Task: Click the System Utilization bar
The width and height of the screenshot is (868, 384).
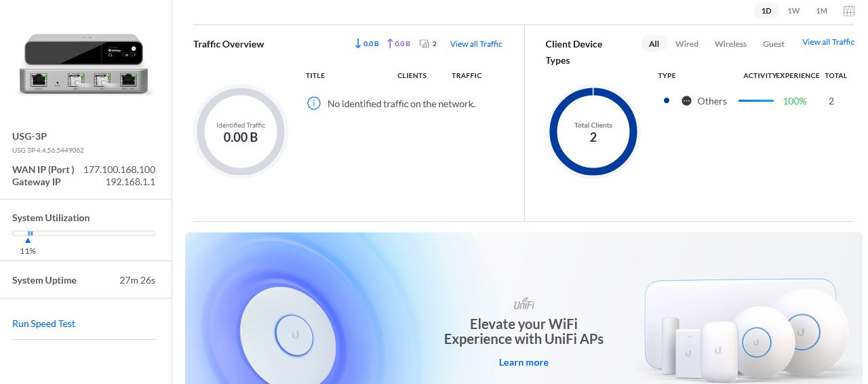Action: (83, 233)
